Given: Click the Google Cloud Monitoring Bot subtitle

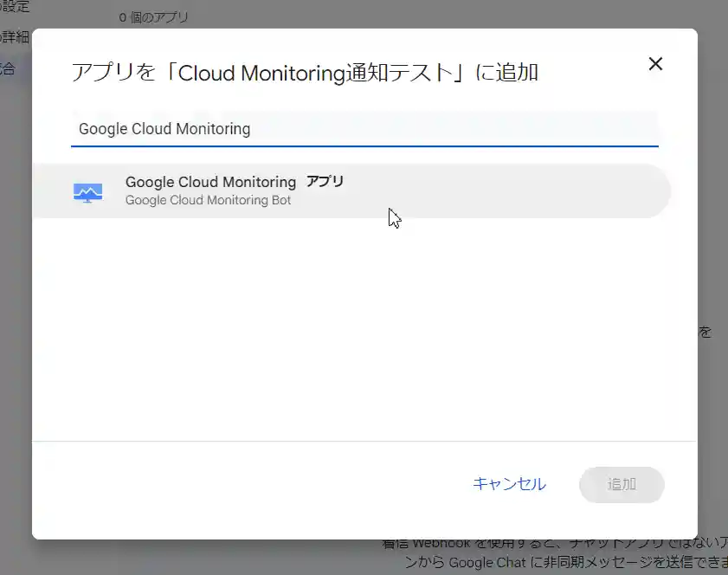Looking at the screenshot, I should click(208, 200).
